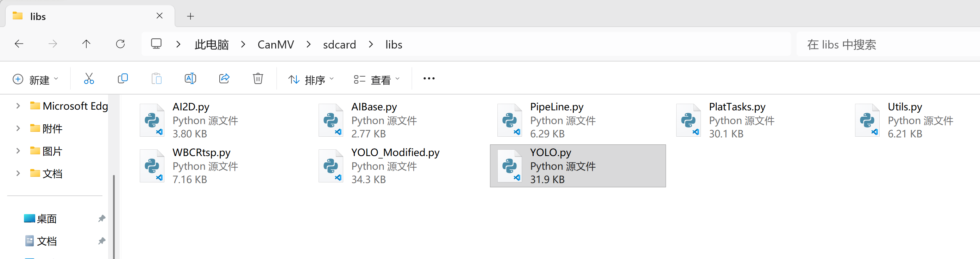Select the PlatTasks.py file icon
Viewport: 980px width, 259px height.
click(x=689, y=120)
